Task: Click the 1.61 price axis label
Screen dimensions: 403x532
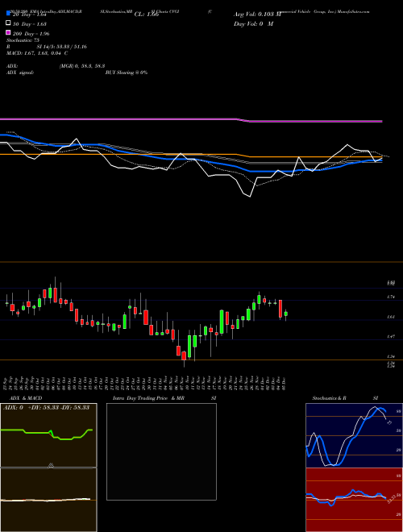Action: pyautogui.click(x=390, y=317)
